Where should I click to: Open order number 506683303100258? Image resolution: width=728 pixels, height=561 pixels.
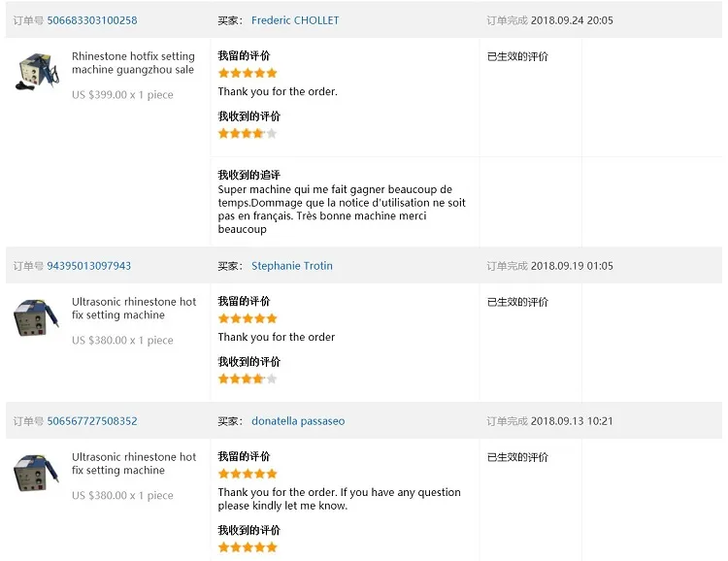coord(92,20)
